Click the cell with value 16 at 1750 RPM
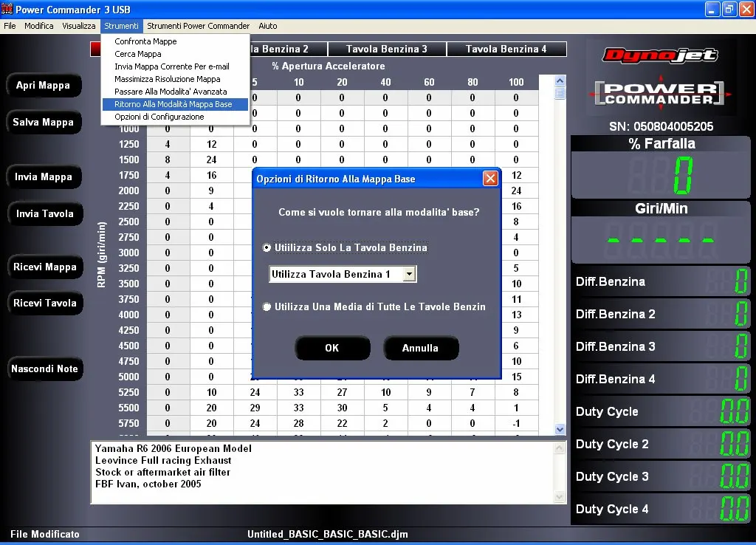756x545 pixels. pos(212,175)
